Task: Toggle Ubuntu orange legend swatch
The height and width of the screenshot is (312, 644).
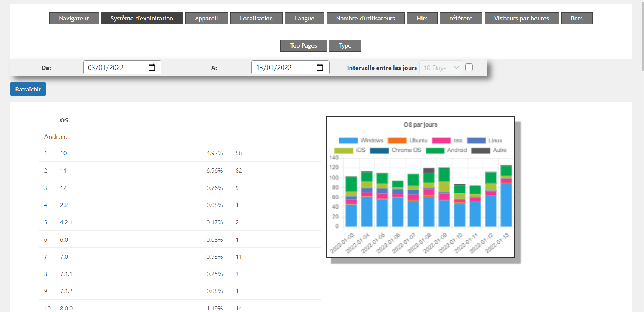Action: [x=397, y=141]
